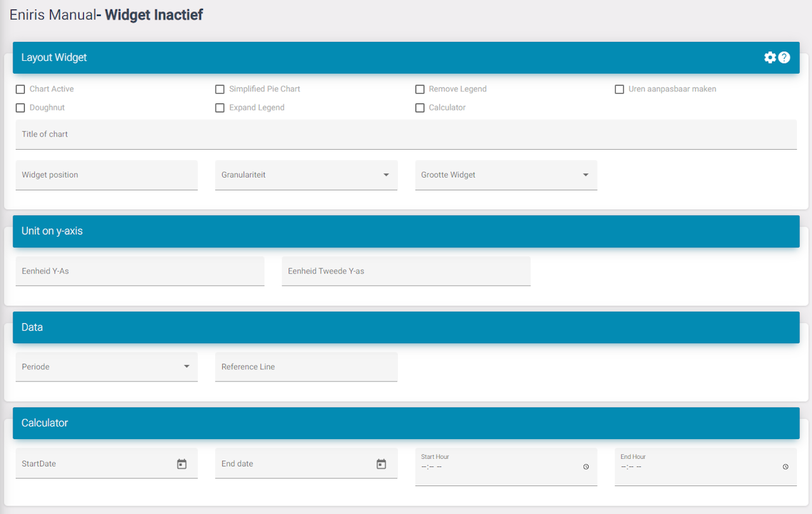This screenshot has width=812, height=514.
Task: Tick the Doughnut checkbox
Action: [20, 108]
